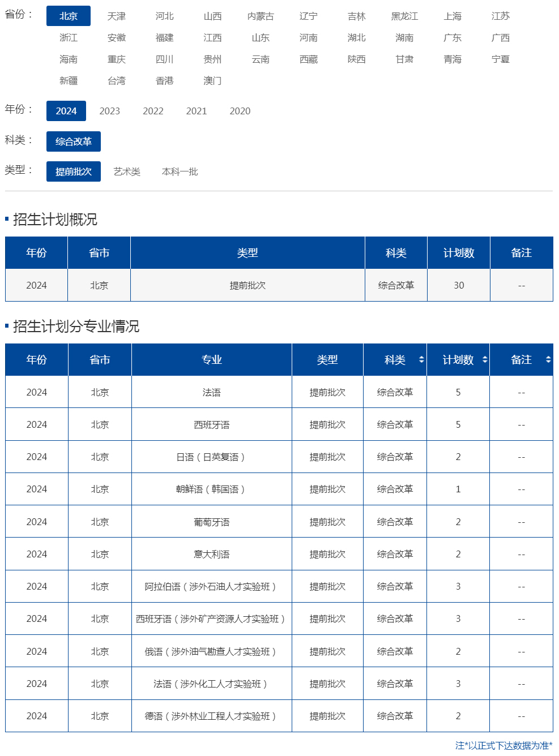This screenshot has height=756, width=559.
Task: Choose 安徽 province
Action: click(x=117, y=37)
